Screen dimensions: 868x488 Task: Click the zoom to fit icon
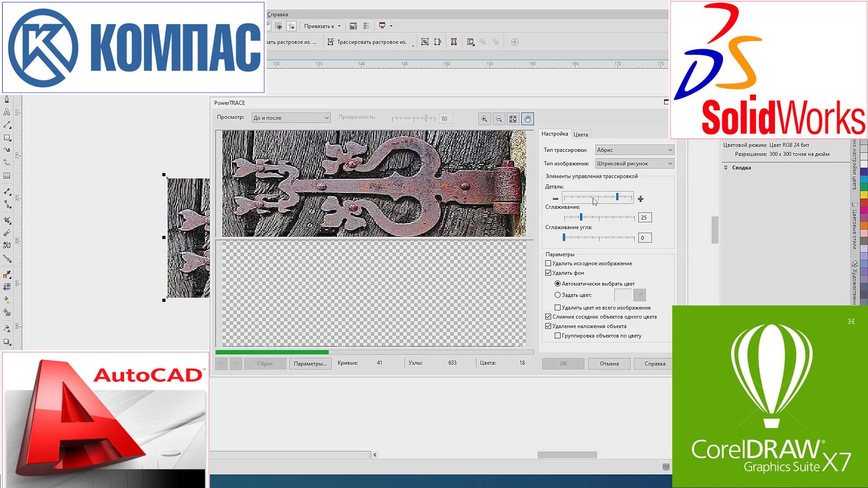tap(513, 119)
